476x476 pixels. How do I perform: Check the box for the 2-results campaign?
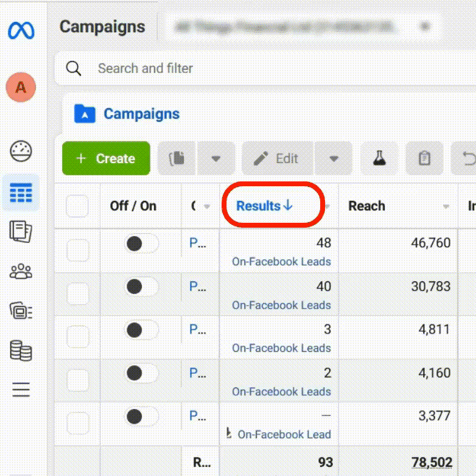[78, 380]
